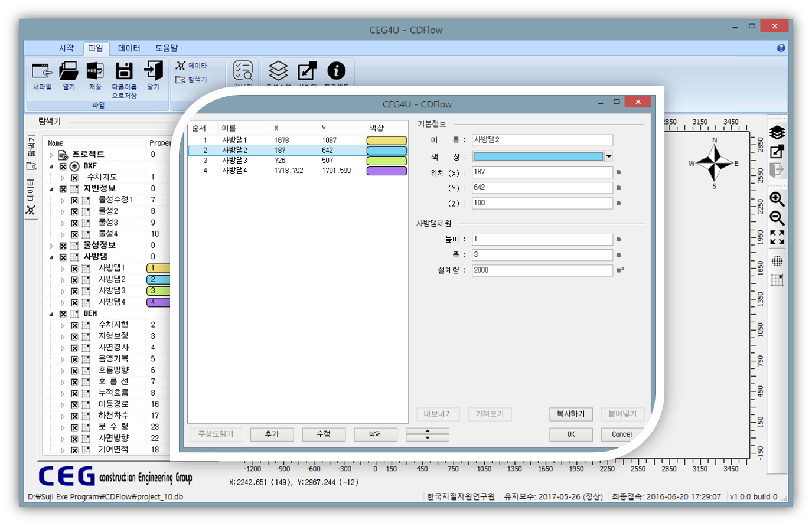Open the 파일 ribbon tab
Screen dimensions: 812x526
coord(96,48)
